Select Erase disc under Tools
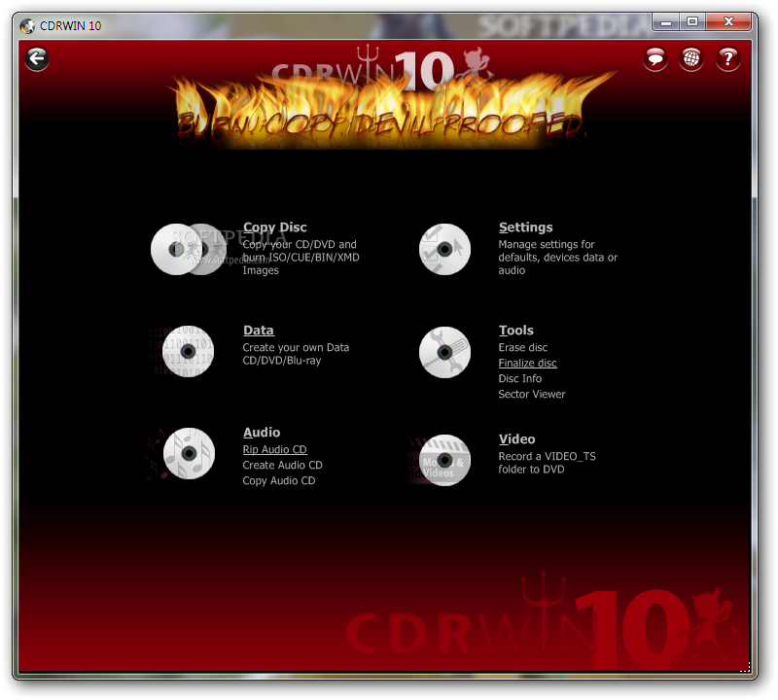 (523, 348)
